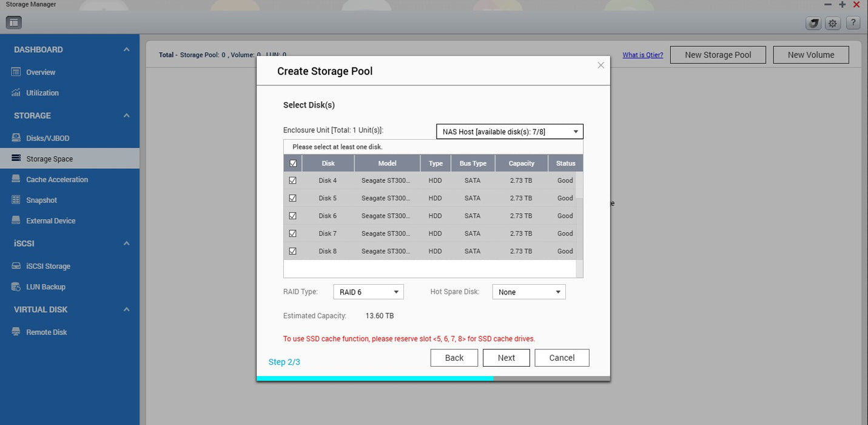Click the Next button

(x=506, y=358)
